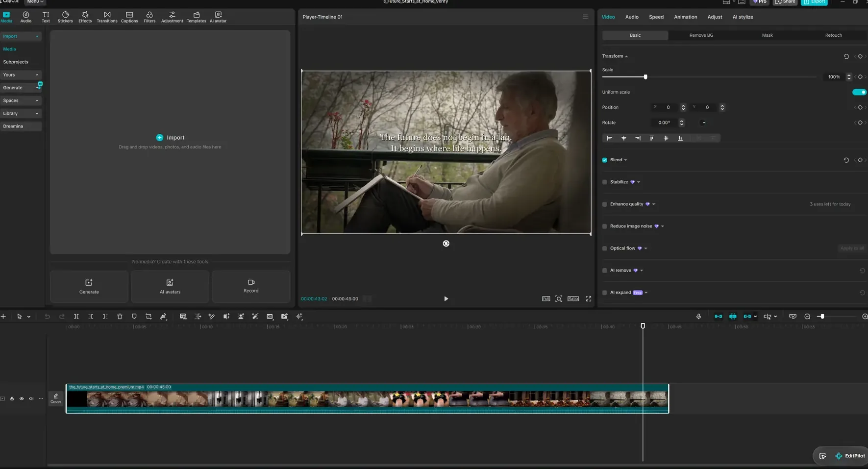The height and width of the screenshot is (469, 868).
Task: Click the microphone record voiceover icon
Action: (x=698, y=317)
